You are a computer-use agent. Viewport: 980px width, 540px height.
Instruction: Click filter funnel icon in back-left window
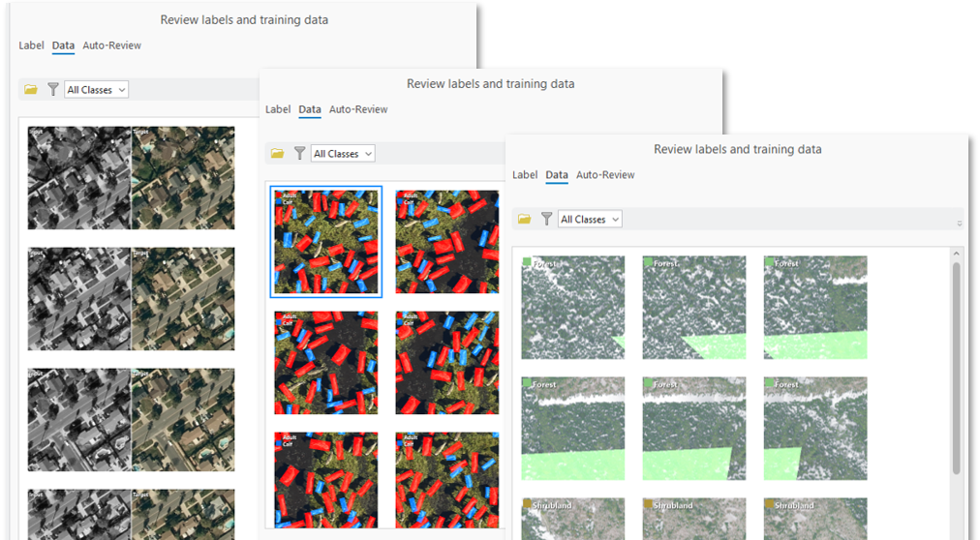click(53, 90)
